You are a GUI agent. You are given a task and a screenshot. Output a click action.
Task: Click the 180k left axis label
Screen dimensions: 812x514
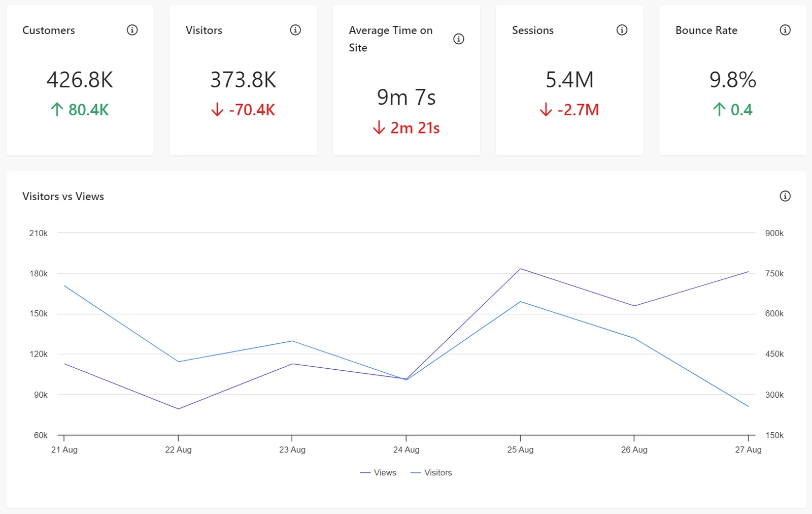click(39, 273)
